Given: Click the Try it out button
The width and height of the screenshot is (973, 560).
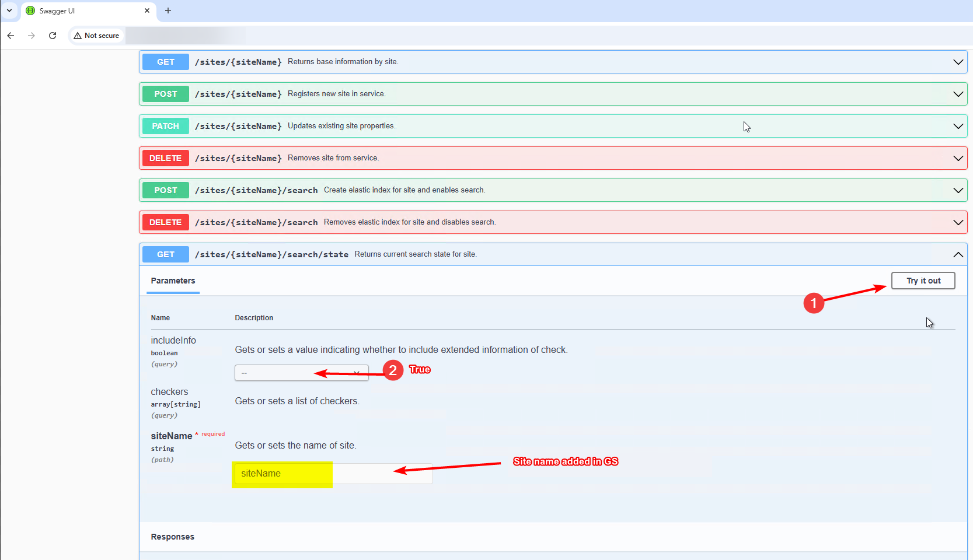Looking at the screenshot, I should tap(923, 281).
